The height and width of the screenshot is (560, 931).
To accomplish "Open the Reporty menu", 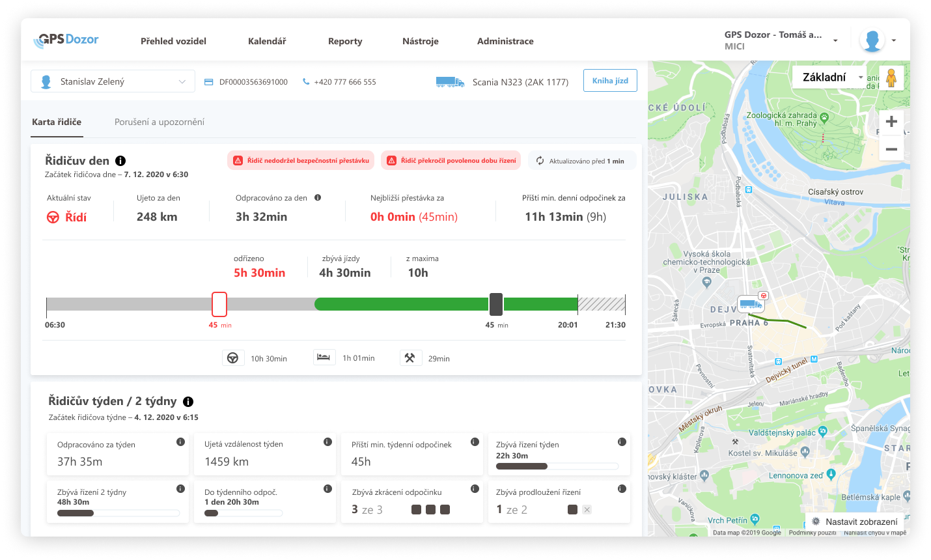I will click(x=345, y=41).
